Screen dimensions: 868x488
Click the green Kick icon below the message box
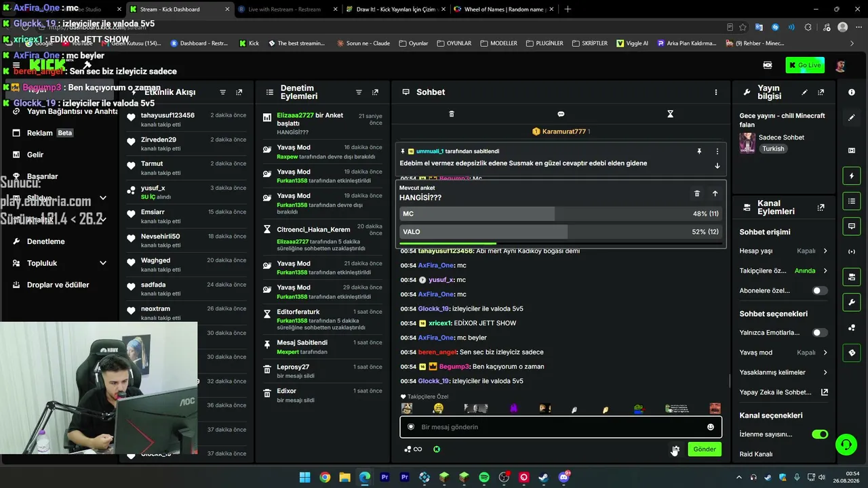437,449
